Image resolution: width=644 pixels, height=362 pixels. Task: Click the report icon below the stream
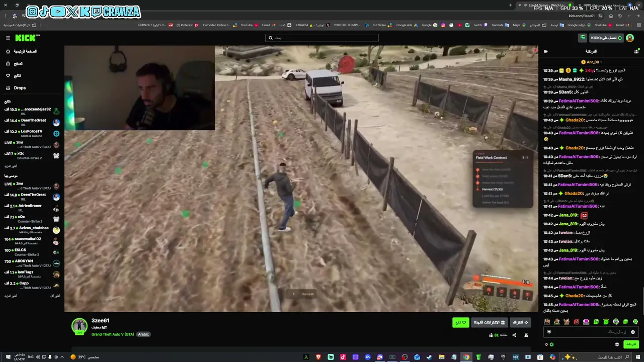click(526, 335)
